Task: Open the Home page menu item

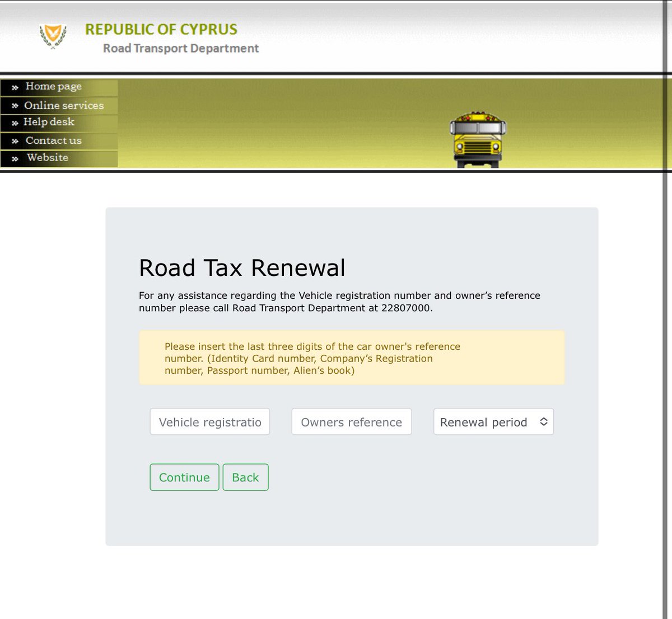Action: [59, 87]
